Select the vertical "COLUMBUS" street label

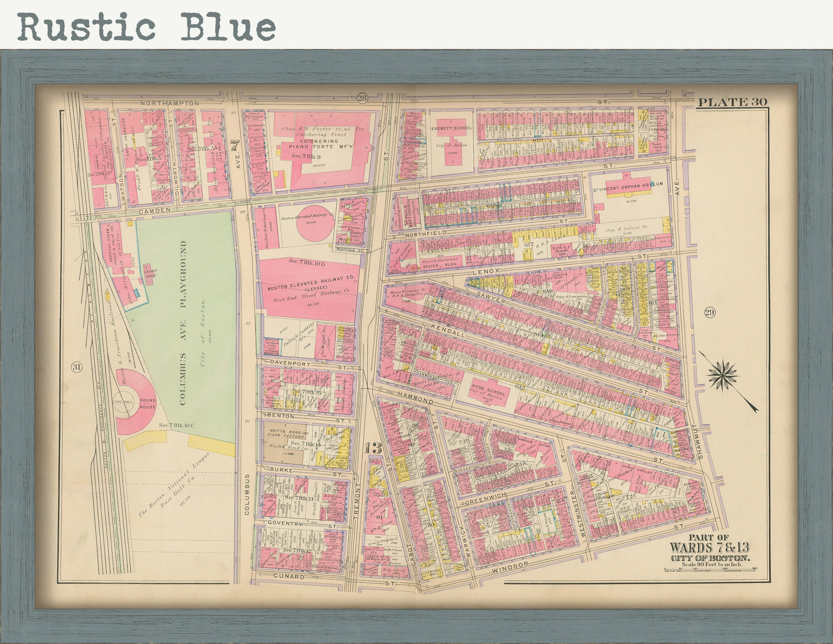247,495
